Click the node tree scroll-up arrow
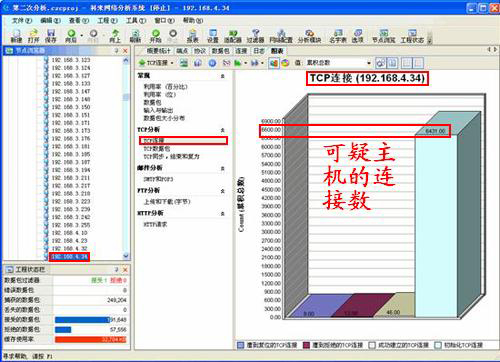Viewport: 500px width, 362px height. (126, 60)
